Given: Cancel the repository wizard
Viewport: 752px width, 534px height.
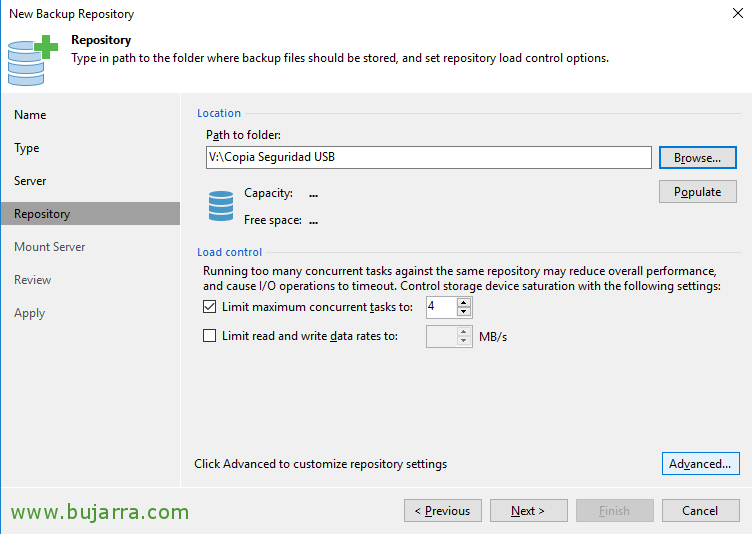Looking at the screenshot, I should 700,510.
